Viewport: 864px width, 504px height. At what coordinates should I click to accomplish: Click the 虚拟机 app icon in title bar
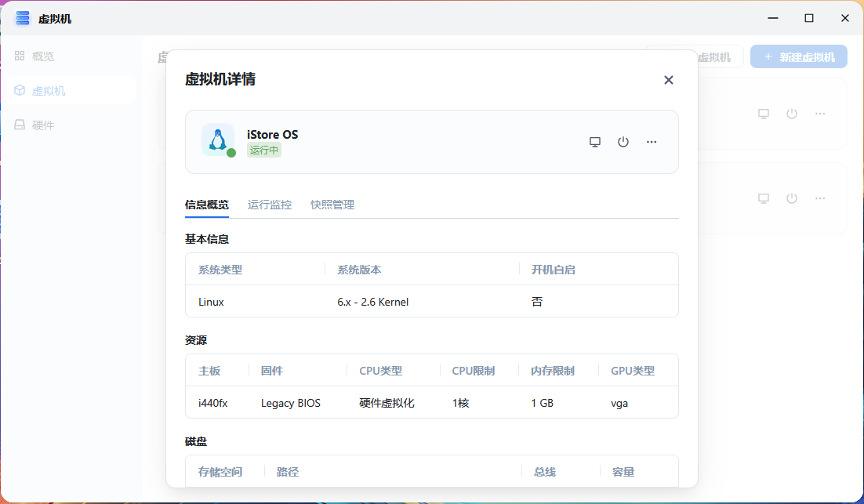pos(23,18)
